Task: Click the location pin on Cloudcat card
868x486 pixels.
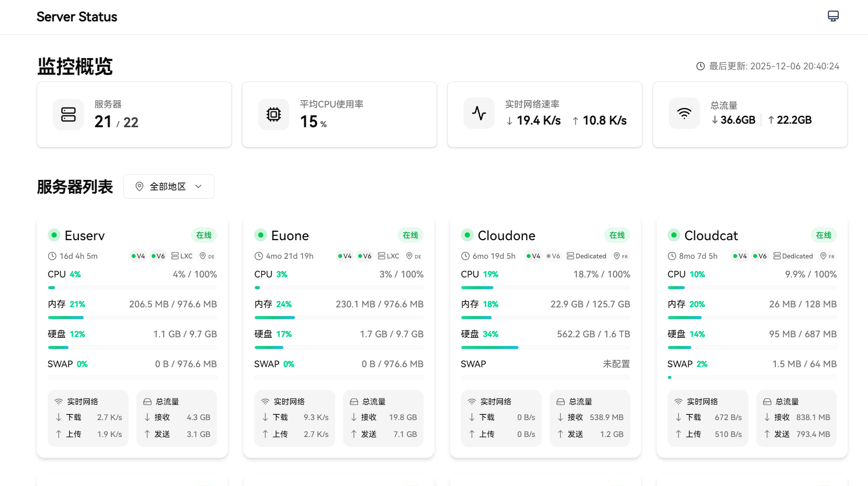Action: pyautogui.click(x=823, y=256)
